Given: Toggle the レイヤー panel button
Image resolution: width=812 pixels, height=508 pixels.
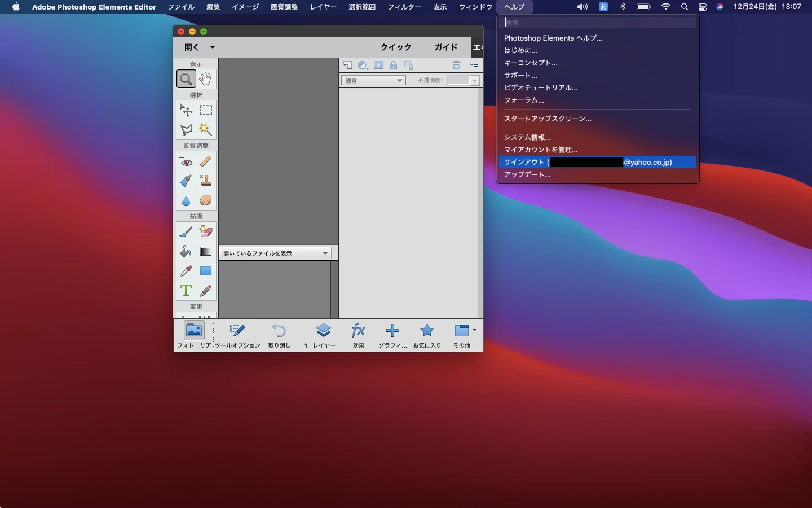Looking at the screenshot, I should [x=324, y=336].
